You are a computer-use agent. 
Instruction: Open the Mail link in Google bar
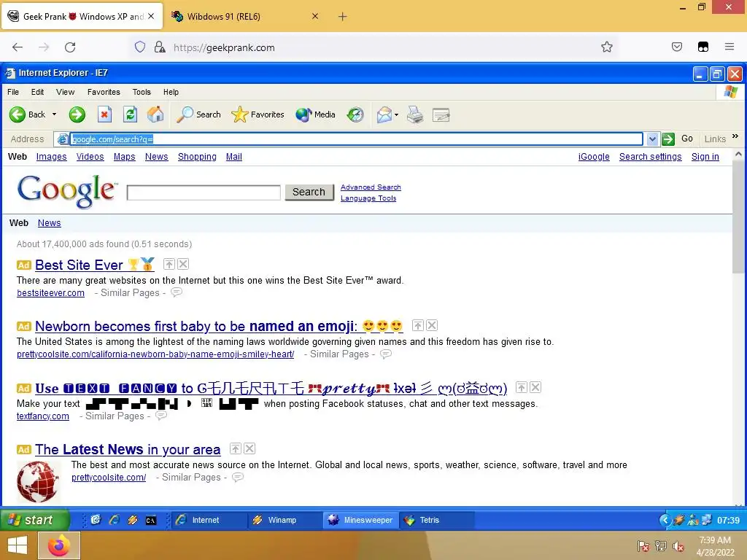coord(234,157)
